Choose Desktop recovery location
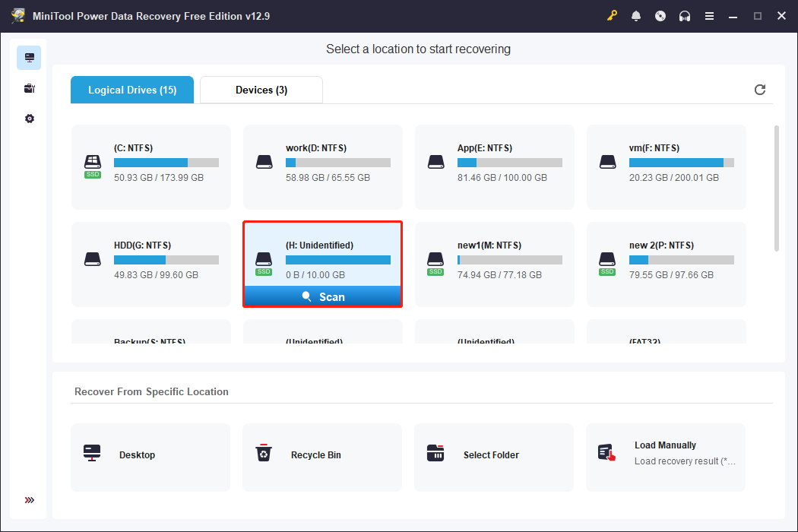This screenshot has height=532, width=798. [x=150, y=458]
